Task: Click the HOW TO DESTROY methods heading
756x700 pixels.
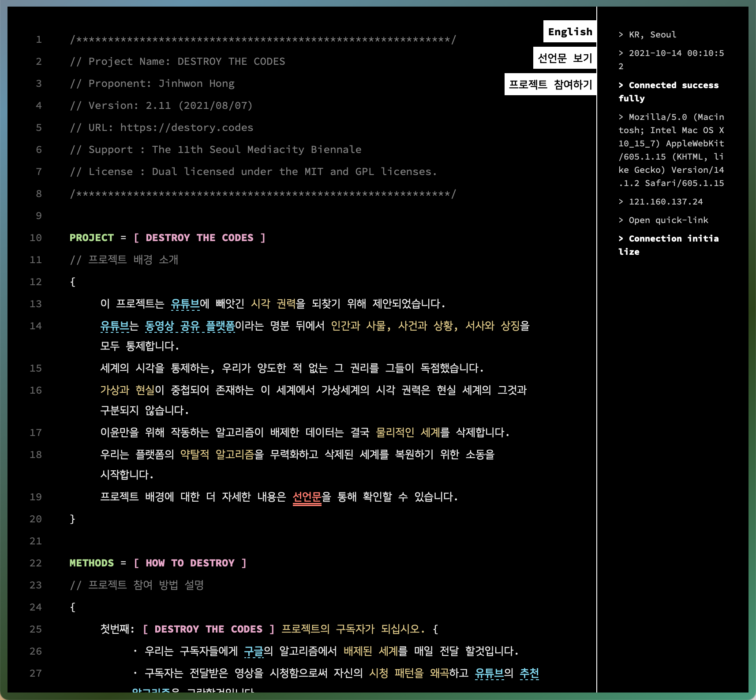Action: pos(190,563)
